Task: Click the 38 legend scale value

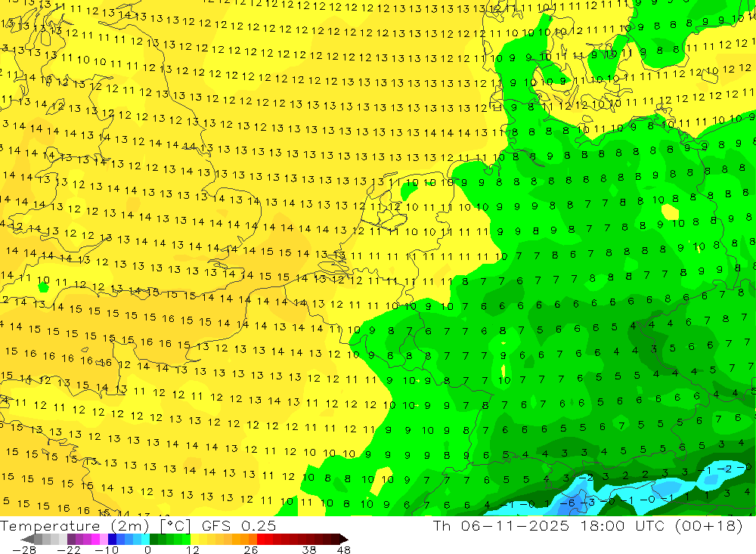Action: click(x=309, y=549)
